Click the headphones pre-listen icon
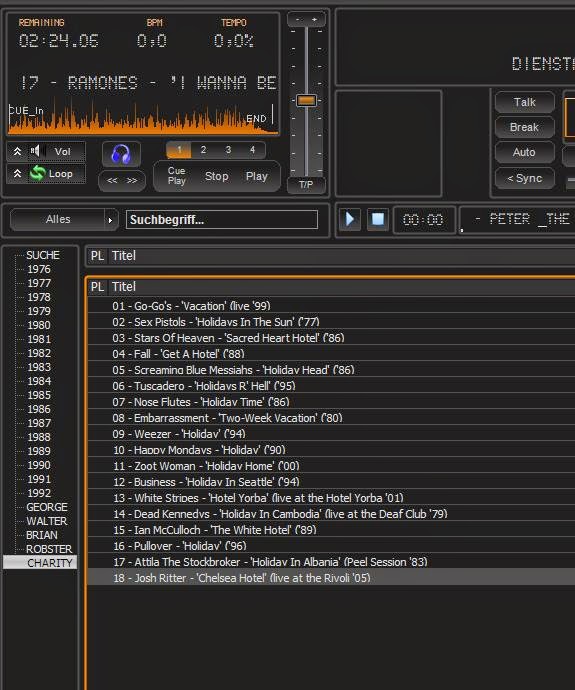 [121, 154]
